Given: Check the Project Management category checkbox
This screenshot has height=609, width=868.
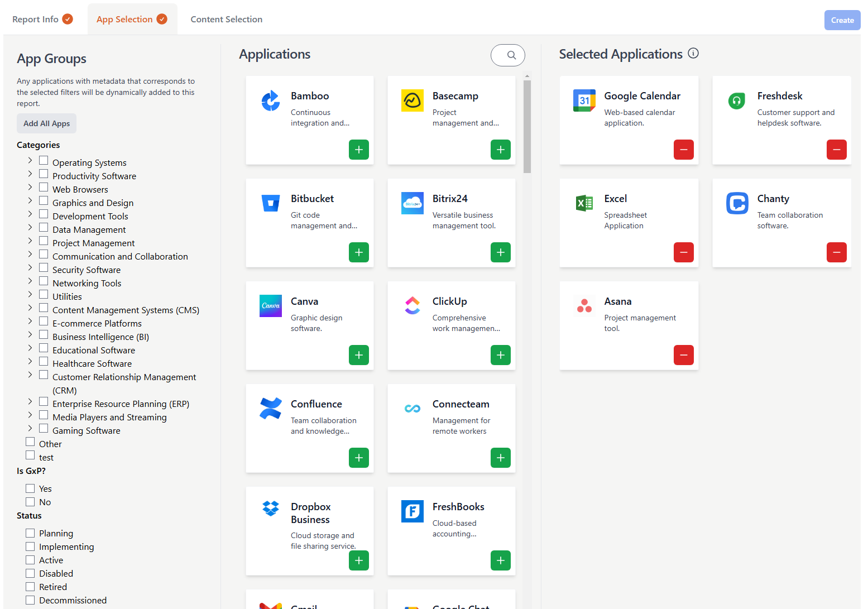Looking at the screenshot, I should (44, 241).
